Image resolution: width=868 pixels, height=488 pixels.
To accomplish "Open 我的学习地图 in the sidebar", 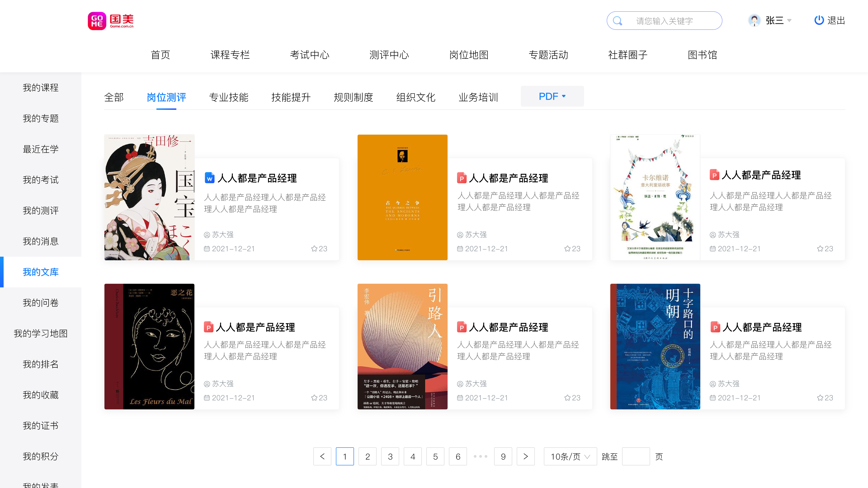I will [x=41, y=333].
